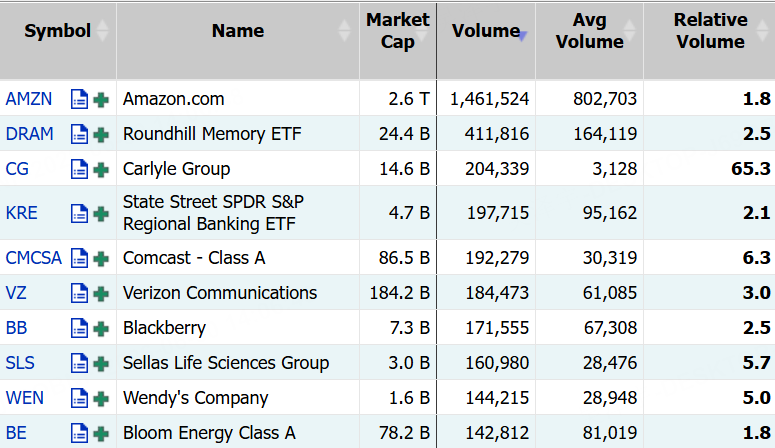Sort by Avg Volume column arrows
The image size is (775, 448).
tap(629, 31)
